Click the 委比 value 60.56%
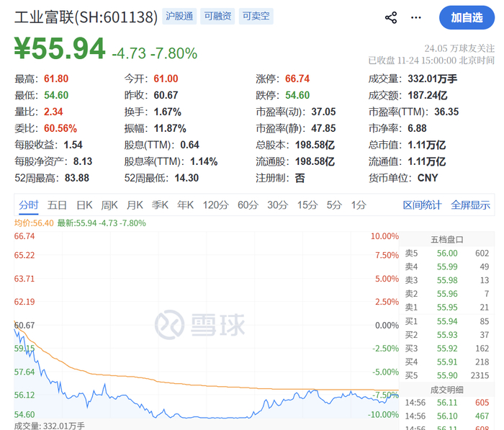This screenshot has width=504, height=430. click(x=60, y=129)
